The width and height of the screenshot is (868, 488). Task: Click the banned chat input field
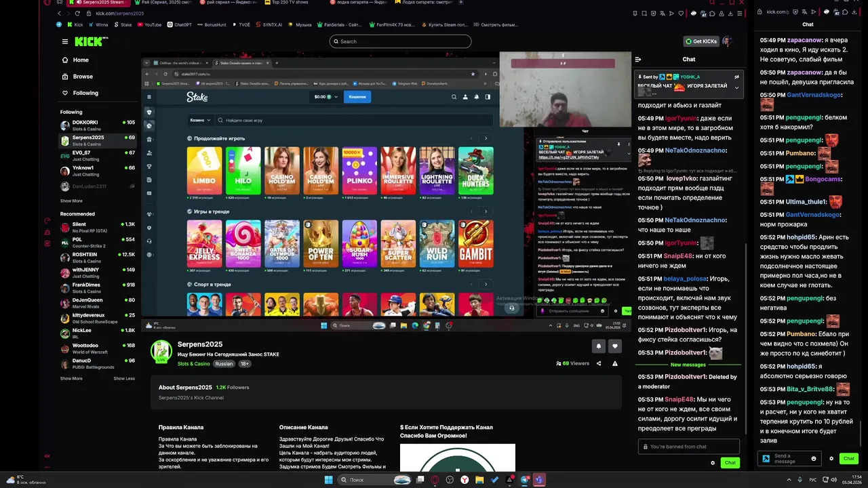click(688, 447)
